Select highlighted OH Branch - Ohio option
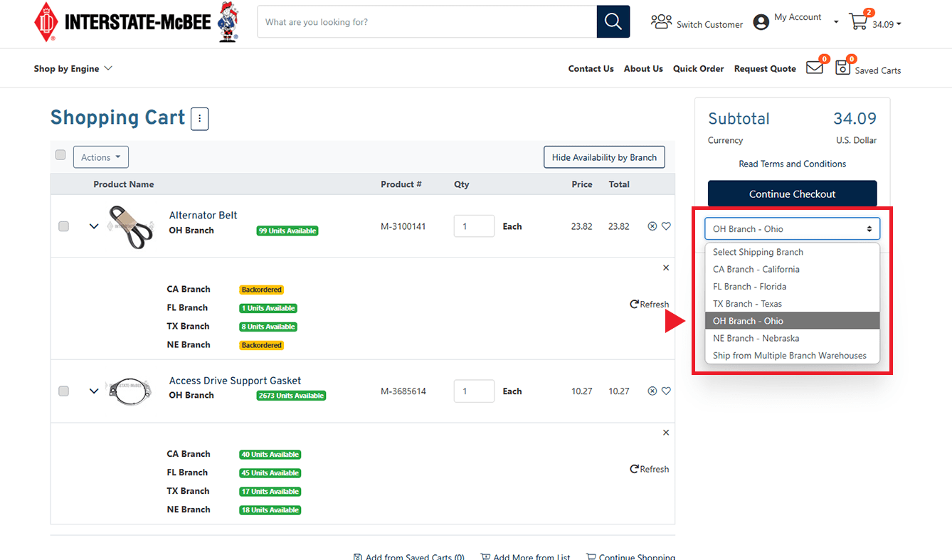The image size is (952, 560). point(792,321)
